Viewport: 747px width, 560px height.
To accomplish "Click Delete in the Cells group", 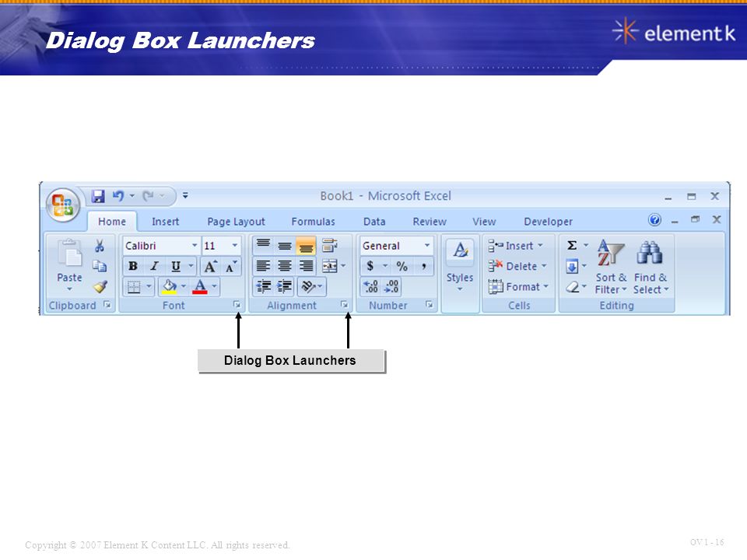I will coord(517,266).
